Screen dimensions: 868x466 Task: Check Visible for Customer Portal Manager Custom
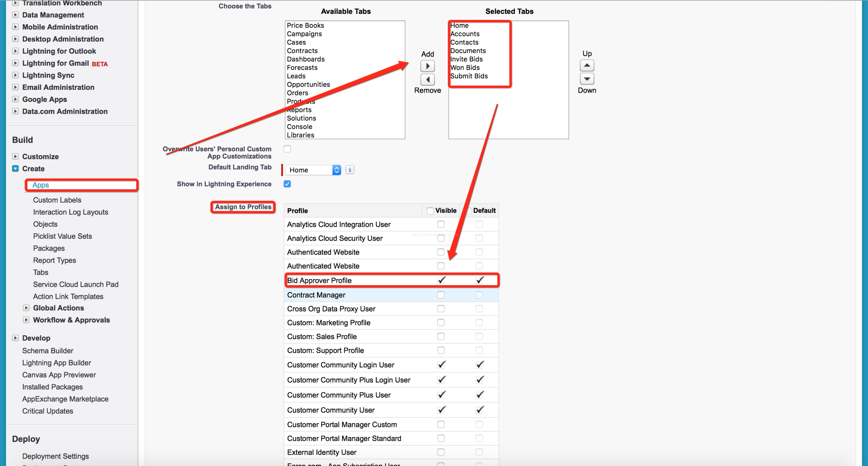pos(441,425)
